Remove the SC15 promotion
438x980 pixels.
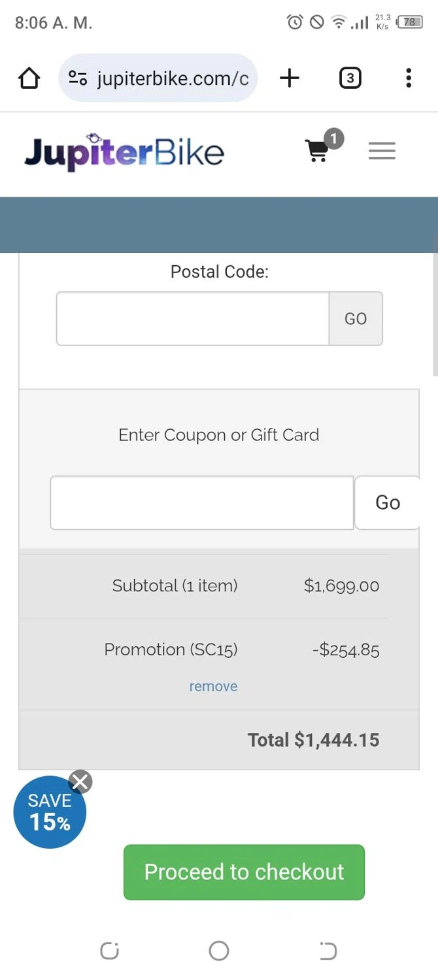[213, 687]
